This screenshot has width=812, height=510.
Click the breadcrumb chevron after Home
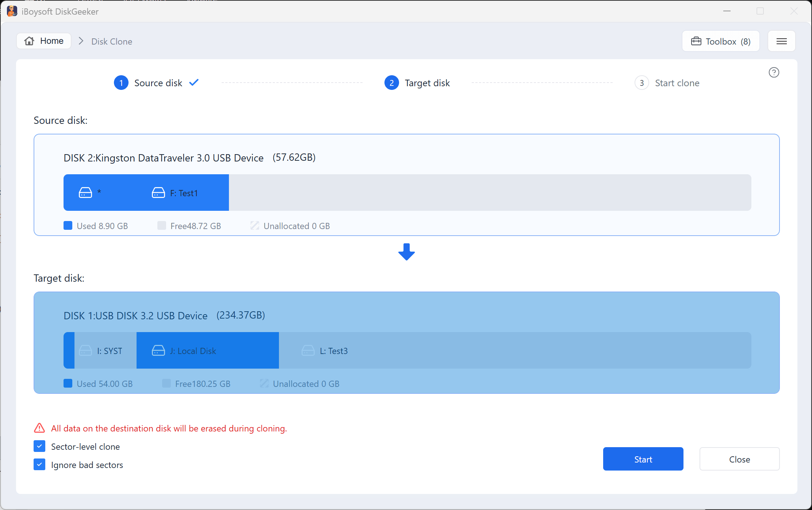pos(81,41)
